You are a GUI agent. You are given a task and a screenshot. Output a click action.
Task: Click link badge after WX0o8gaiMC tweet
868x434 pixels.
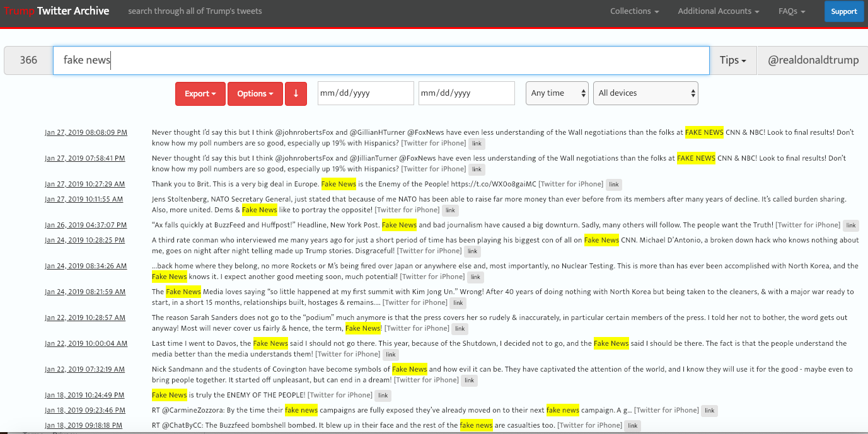[x=614, y=185]
